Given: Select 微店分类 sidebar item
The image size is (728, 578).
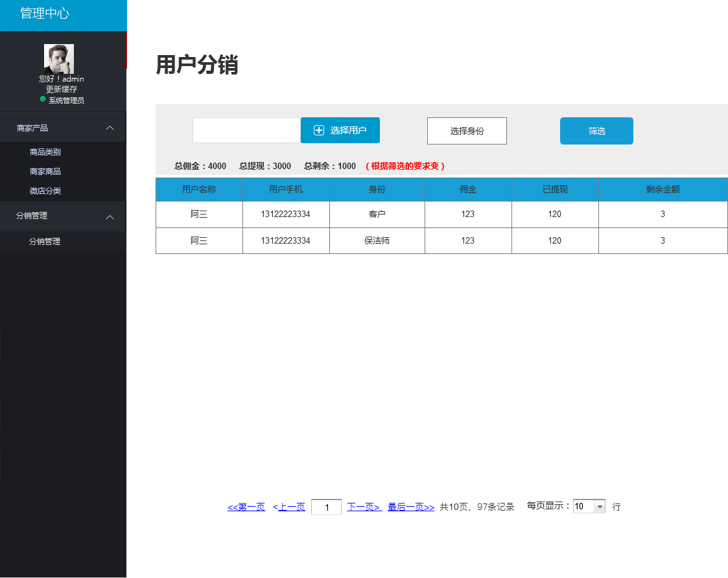Looking at the screenshot, I should (x=45, y=191).
